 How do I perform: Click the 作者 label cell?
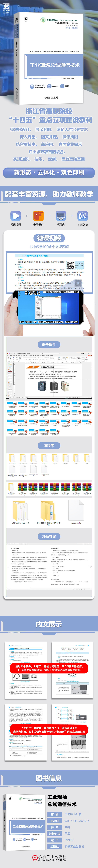[x=54, y=814]
